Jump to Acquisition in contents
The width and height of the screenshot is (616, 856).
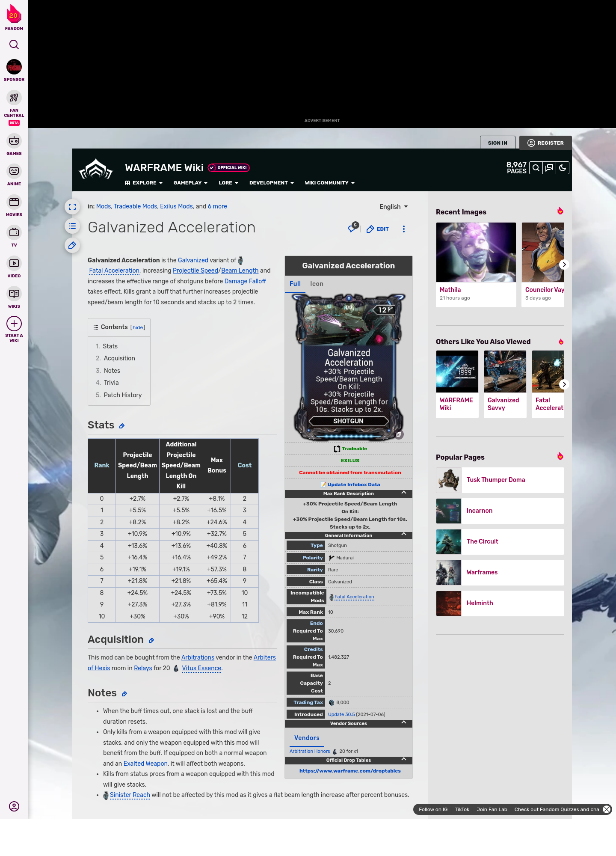click(119, 358)
